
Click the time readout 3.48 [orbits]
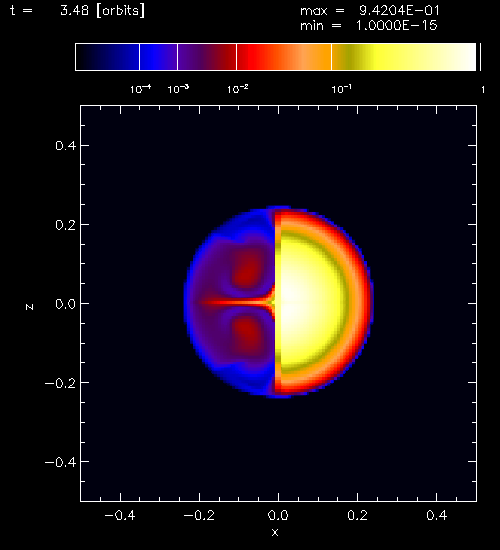102,11
